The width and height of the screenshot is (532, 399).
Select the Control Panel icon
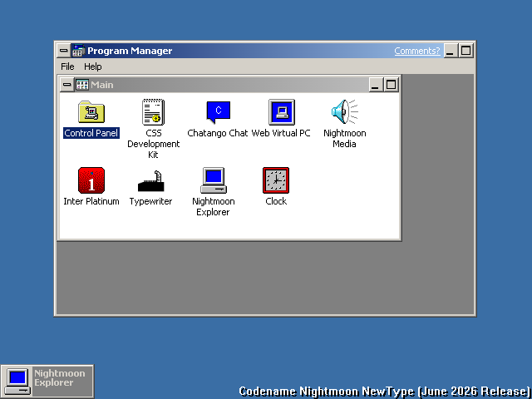(91, 112)
